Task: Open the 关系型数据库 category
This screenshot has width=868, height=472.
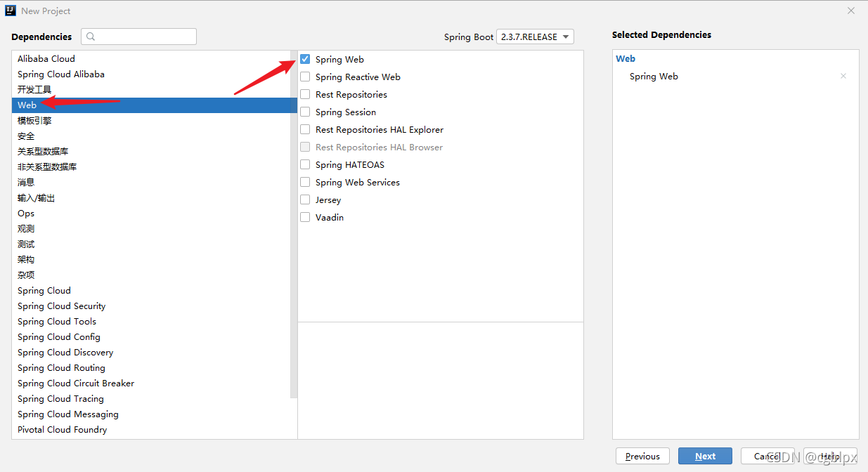Action: (151, 152)
